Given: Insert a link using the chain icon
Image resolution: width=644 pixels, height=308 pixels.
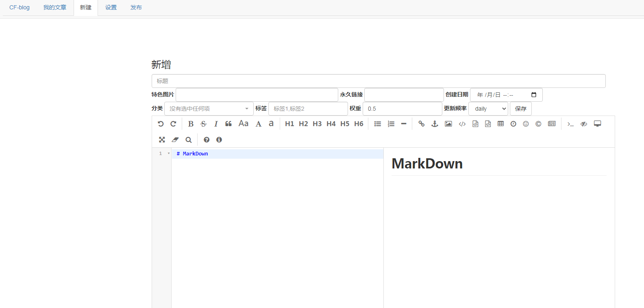Looking at the screenshot, I should (x=422, y=124).
